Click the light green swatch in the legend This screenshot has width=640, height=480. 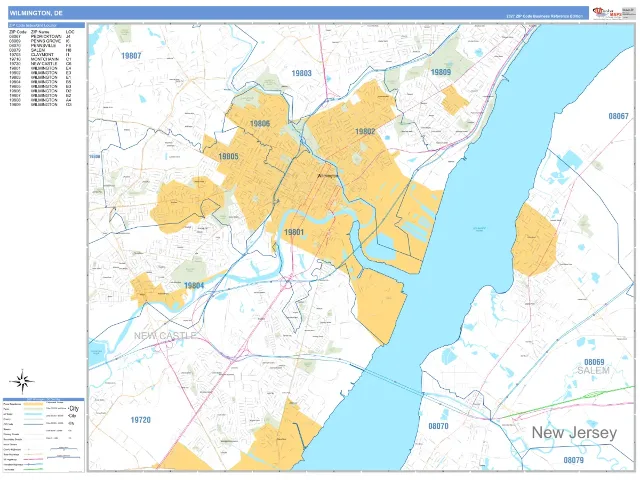(33, 409)
